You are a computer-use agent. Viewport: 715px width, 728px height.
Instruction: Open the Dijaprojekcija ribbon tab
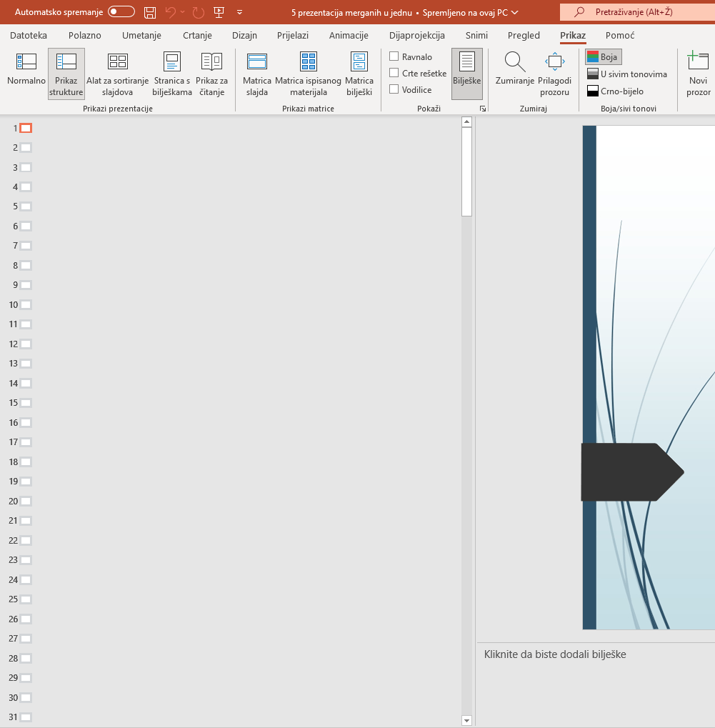pyautogui.click(x=416, y=35)
